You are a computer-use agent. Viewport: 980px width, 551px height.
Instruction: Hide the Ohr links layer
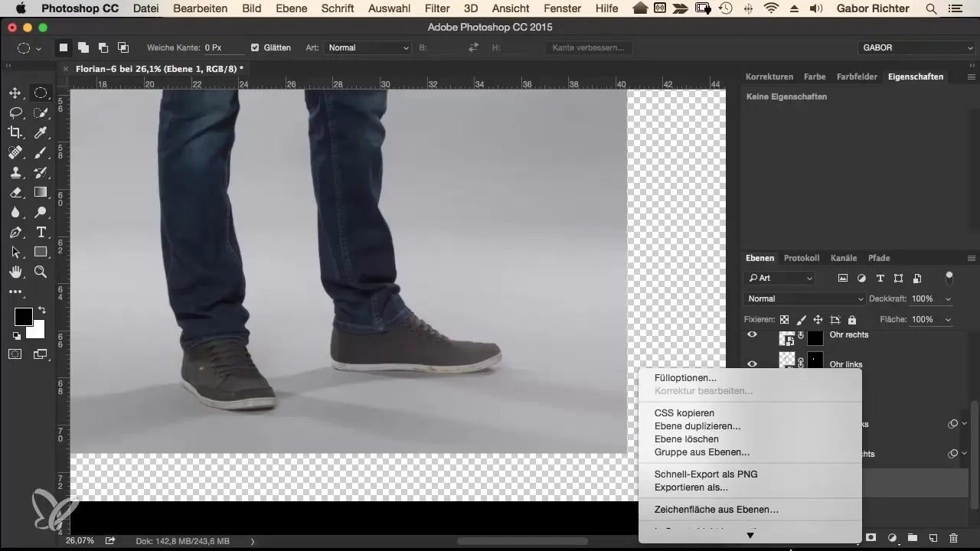(x=752, y=364)
